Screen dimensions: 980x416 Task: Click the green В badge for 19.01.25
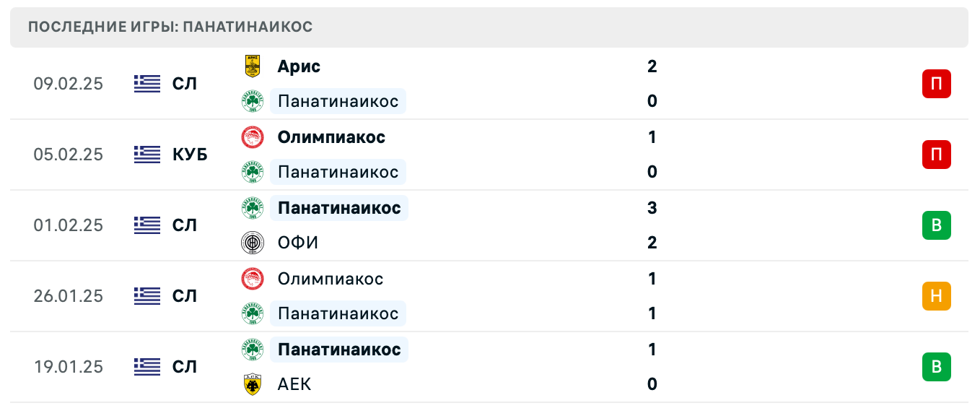[936, 367]
